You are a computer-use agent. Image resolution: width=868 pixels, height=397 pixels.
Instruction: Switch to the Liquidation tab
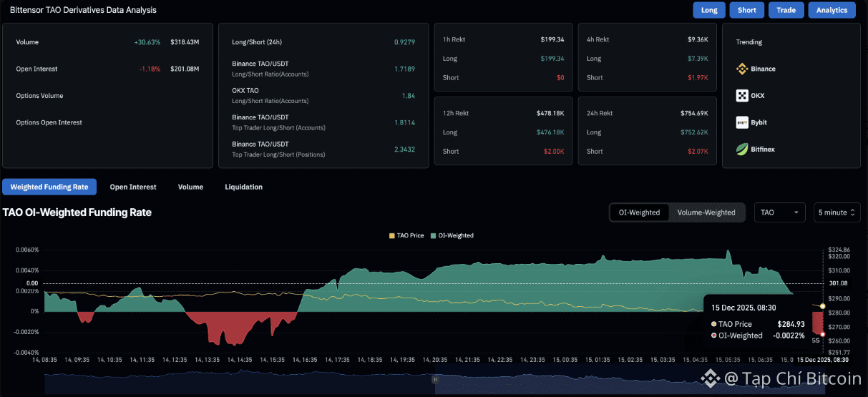click(243, 187)
